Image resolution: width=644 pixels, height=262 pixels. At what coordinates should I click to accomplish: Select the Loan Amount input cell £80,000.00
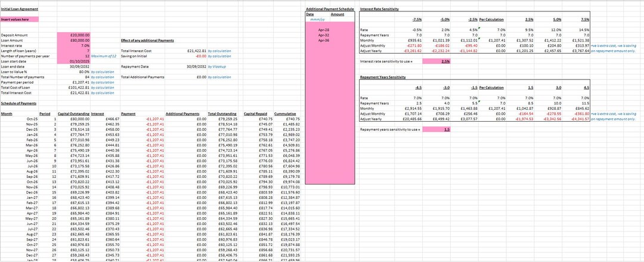[x=74, y=41]
